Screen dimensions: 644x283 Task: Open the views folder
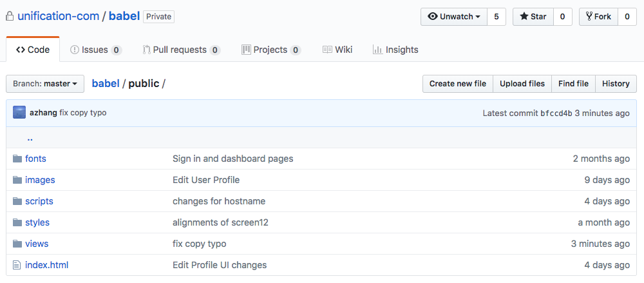tap(37, 244)
